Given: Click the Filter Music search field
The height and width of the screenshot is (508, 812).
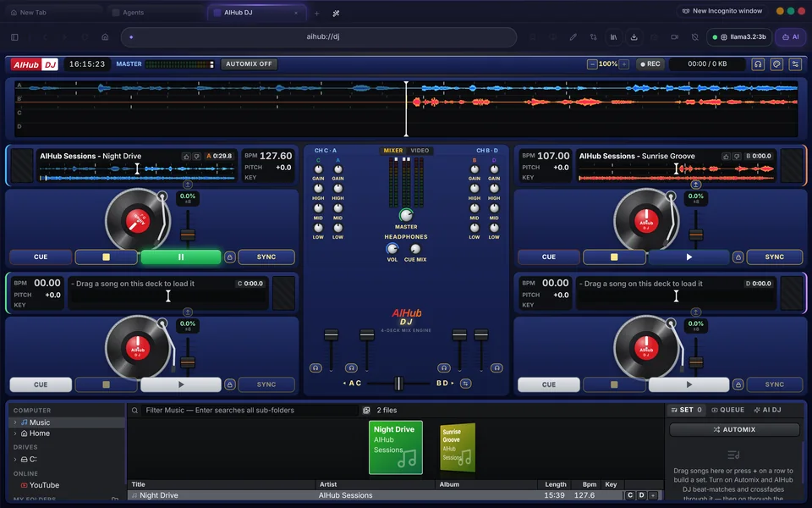Looking at the screenshot, I should click(x=250, y=410).
